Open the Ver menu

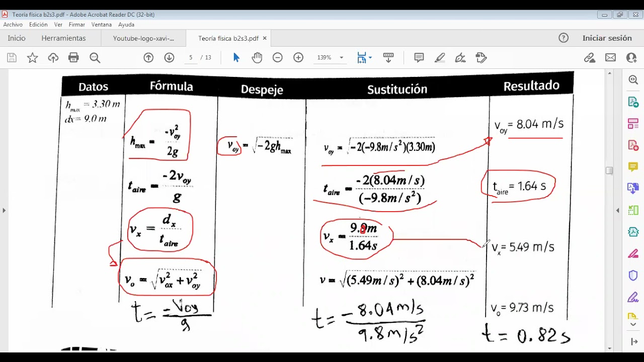click(58, 25)
